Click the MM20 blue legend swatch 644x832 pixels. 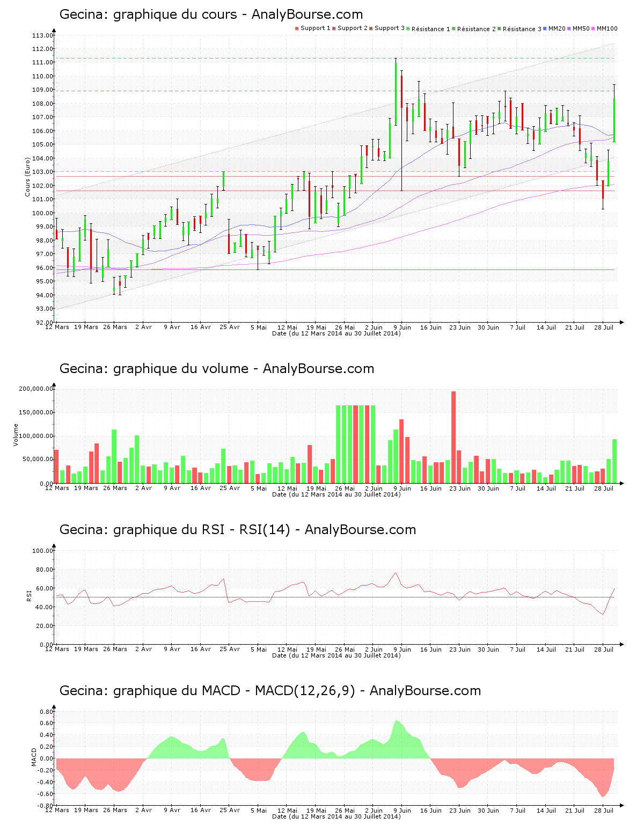(545, 28)
